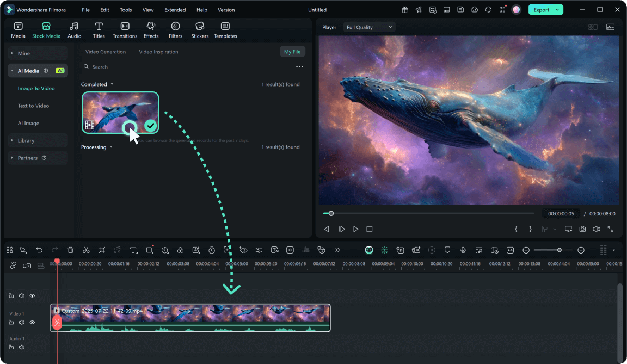
Task: Click the zoom out minus button
Action: (x=526, y=250)
